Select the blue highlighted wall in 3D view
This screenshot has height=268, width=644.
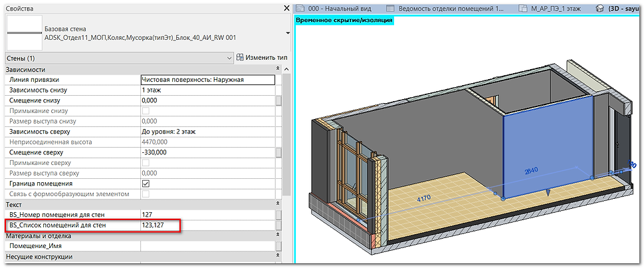pyautogui.click(x=548, y=148)
